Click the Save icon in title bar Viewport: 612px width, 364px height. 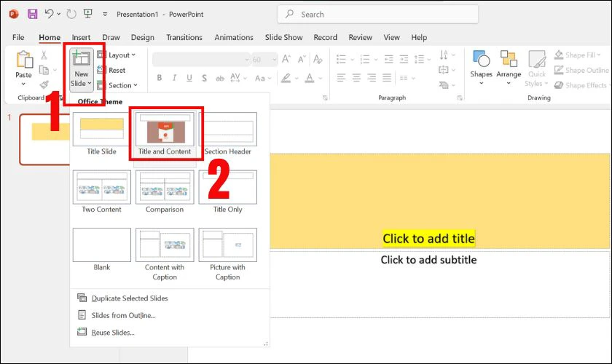[32, 14]
